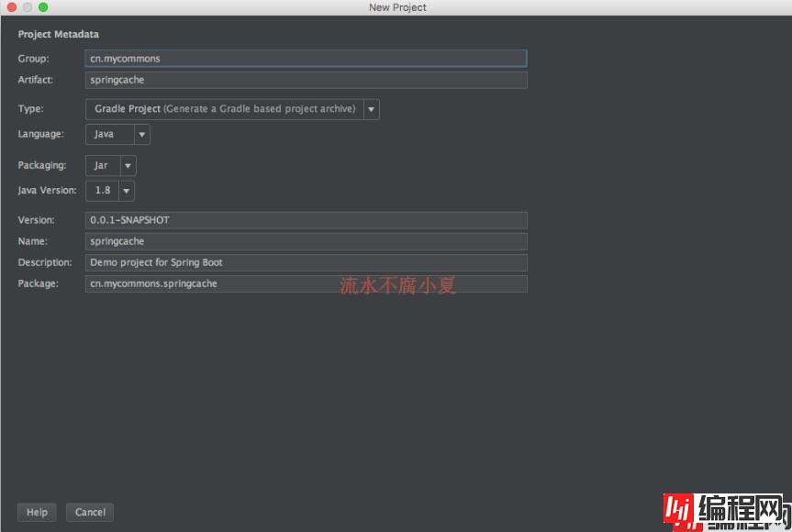Focus the Package field cn.mycommons.springcache
This screenshot has width=792, height=532.
[x=306, y=284]
